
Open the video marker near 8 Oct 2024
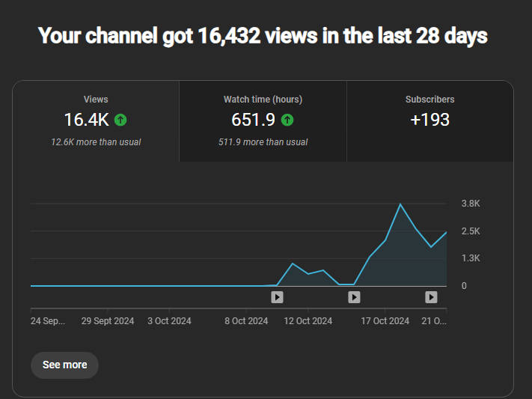277,297
